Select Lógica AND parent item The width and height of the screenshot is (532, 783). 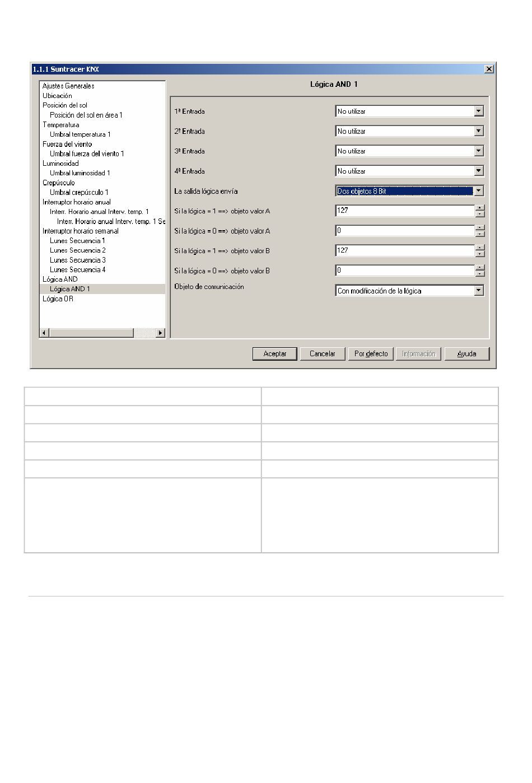click(60, 279)
